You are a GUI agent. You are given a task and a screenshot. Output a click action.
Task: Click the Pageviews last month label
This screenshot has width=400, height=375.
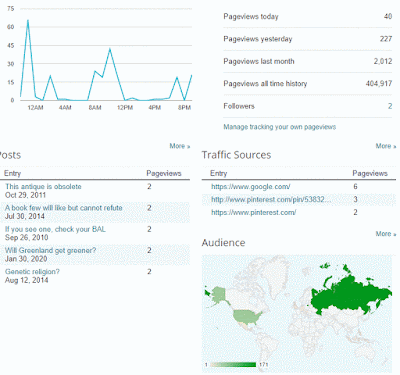pyautogui.click(x=259, y=61)
